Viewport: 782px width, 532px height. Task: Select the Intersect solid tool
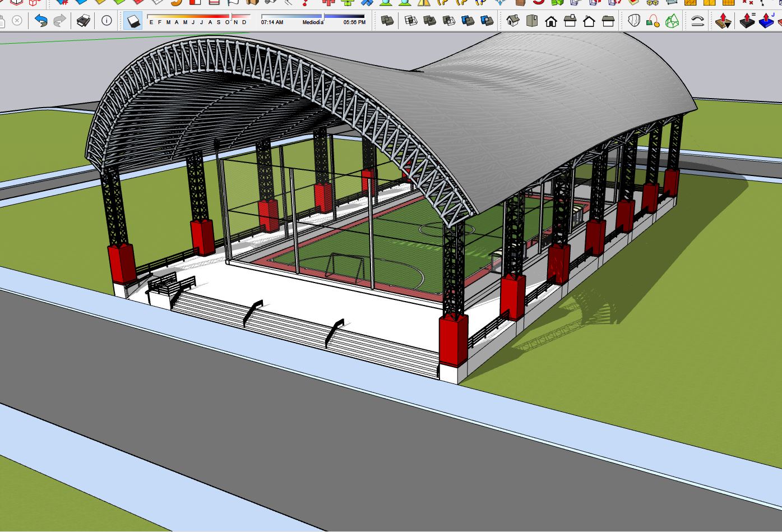coord(411,21)
